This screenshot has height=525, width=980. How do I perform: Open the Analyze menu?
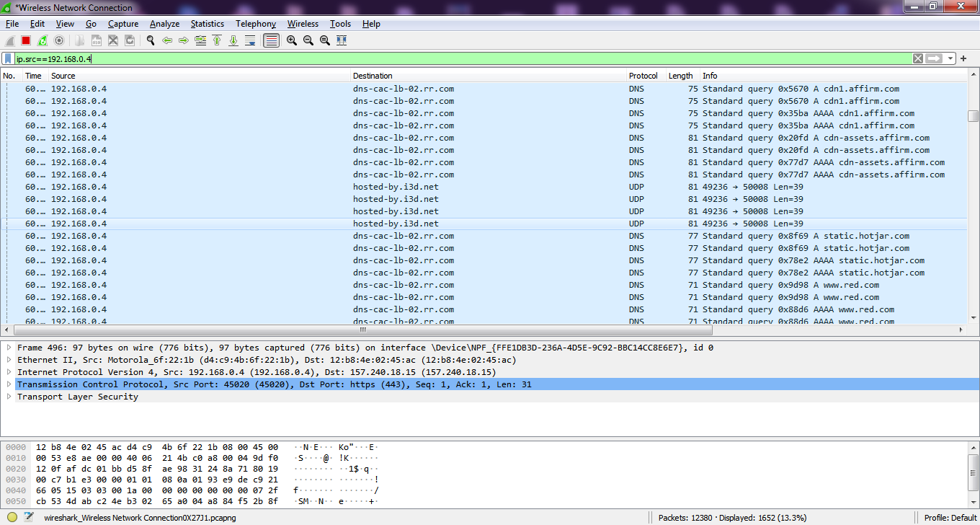pos(164,24)
